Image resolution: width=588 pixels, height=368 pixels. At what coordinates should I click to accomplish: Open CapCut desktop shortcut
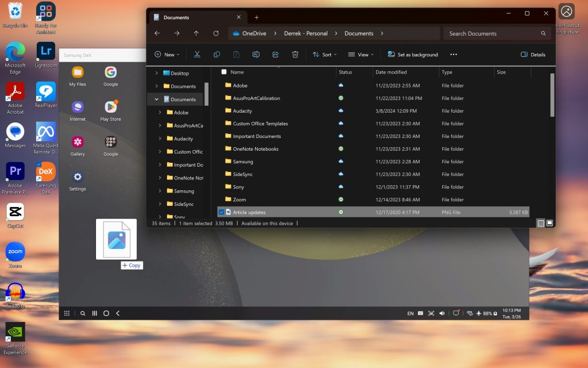click(x=16, y=216)
